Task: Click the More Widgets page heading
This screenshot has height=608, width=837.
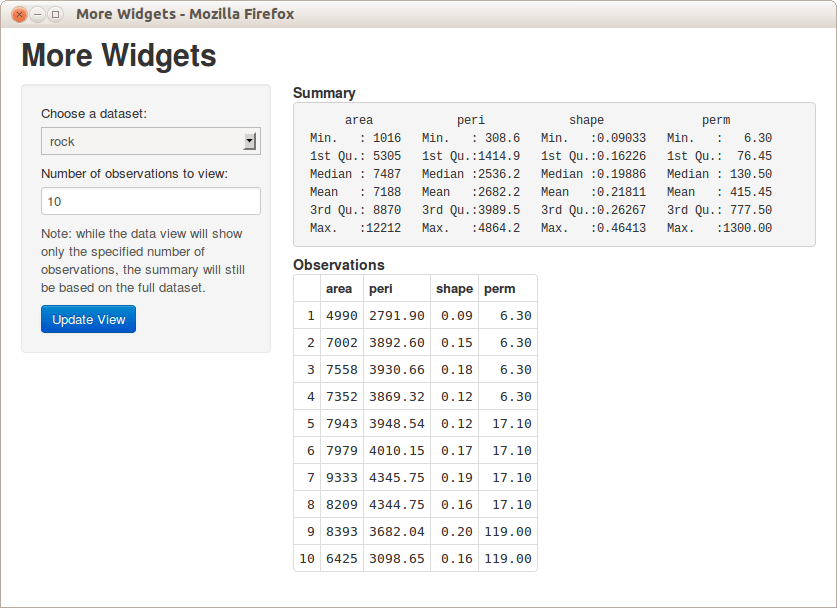Action: click(118, 56)
